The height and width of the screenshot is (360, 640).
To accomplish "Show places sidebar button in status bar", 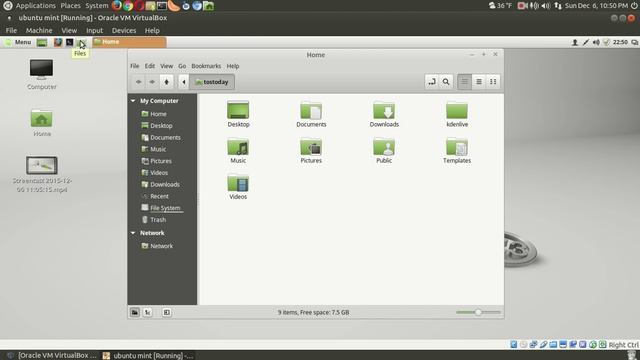I will coord(135,312).
